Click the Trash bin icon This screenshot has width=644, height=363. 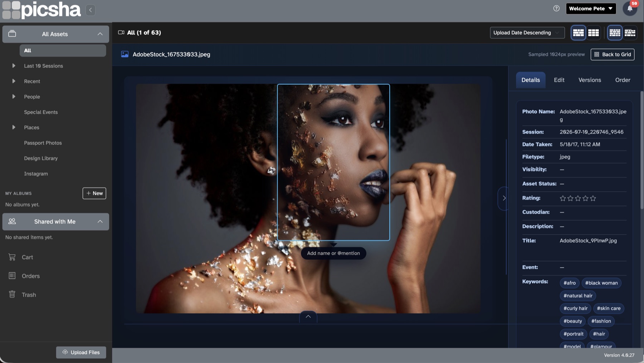pos(12,294)
